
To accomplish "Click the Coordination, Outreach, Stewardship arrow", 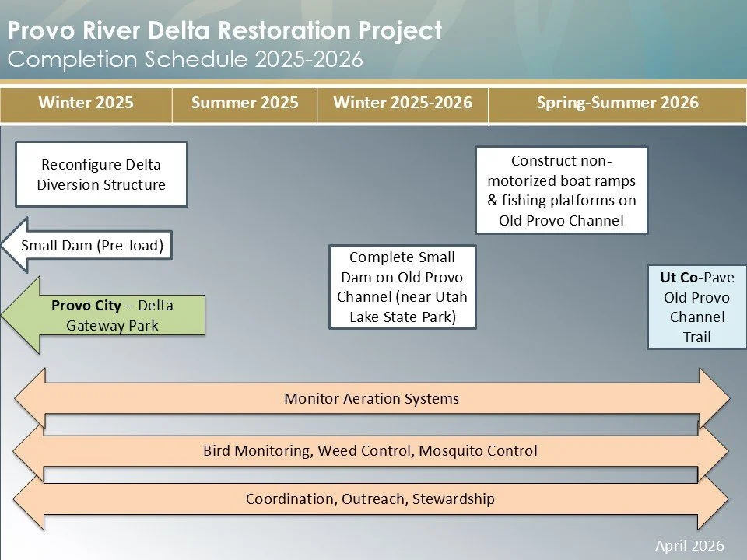I will (x=371, y=499).
